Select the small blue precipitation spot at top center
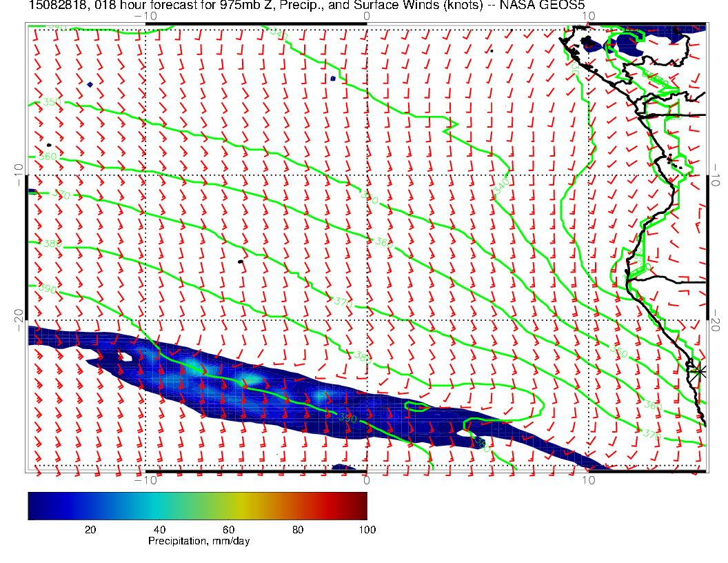 click(x=333, y=79)
